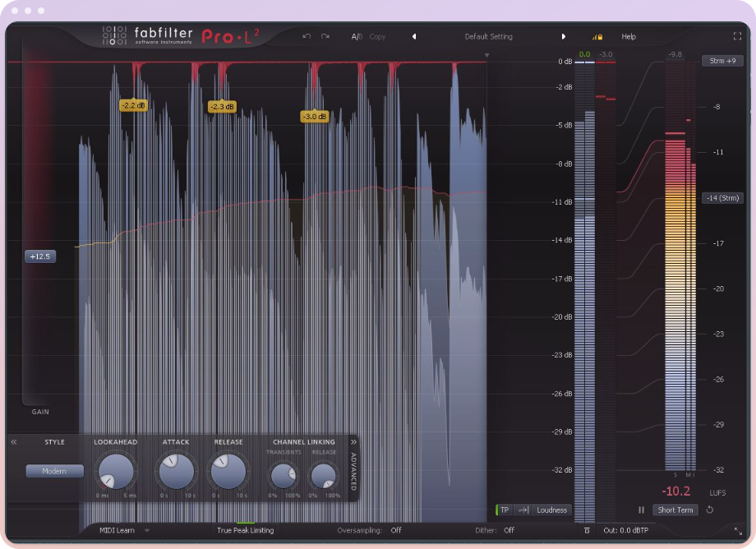The height and width of the screenshot is (549, 756).
Task: Open the Help menu
Action: 629,36
